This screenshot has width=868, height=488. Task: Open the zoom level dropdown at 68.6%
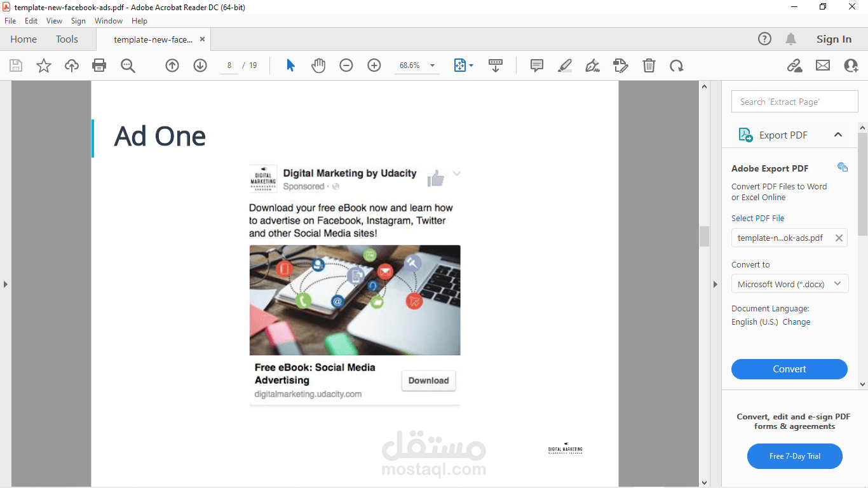coord(433,65)
